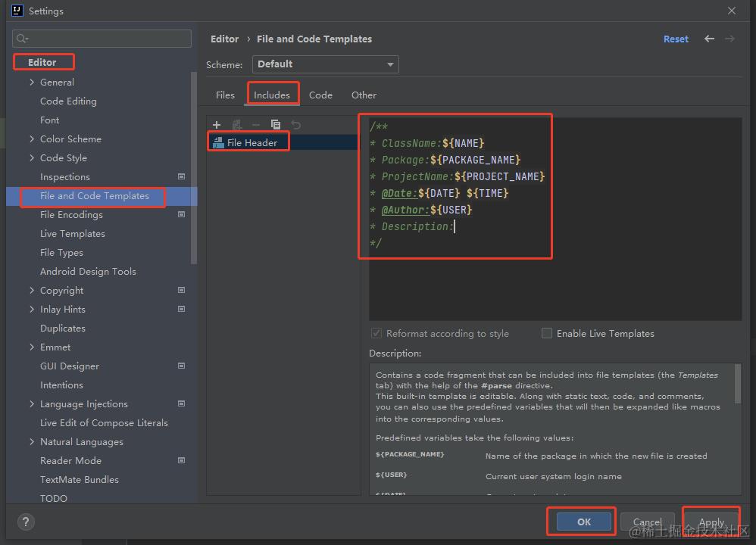Click project-level marker icon beside Inlay Hints
The height and width of the screenshot is (545, 756).
click(x=181, y=309)
